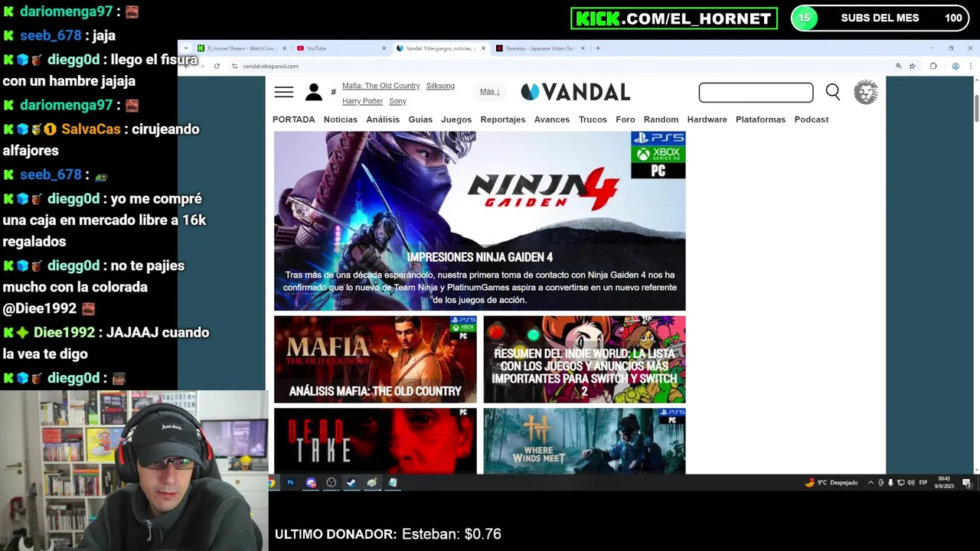Click the El Español lion logo
Screen dimensions: 980x551
click(866, 92)
